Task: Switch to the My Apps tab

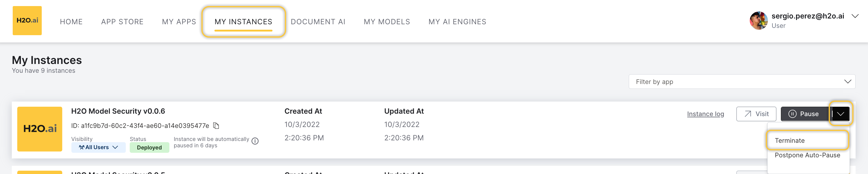Action: (x=179, y=22)
